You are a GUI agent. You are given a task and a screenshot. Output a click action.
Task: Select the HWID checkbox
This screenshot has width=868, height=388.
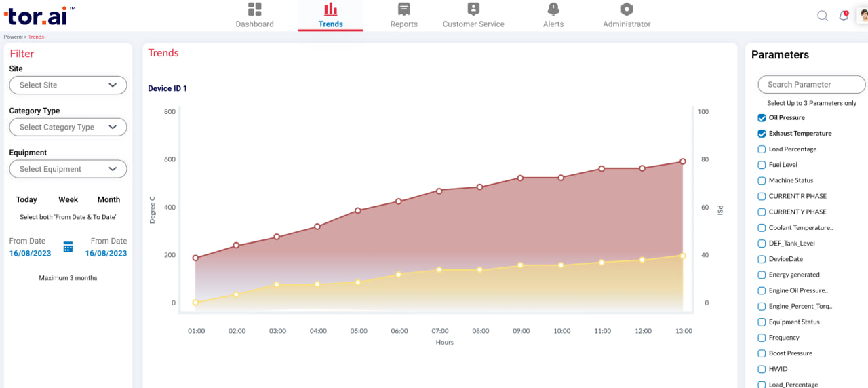coord(762,369)
